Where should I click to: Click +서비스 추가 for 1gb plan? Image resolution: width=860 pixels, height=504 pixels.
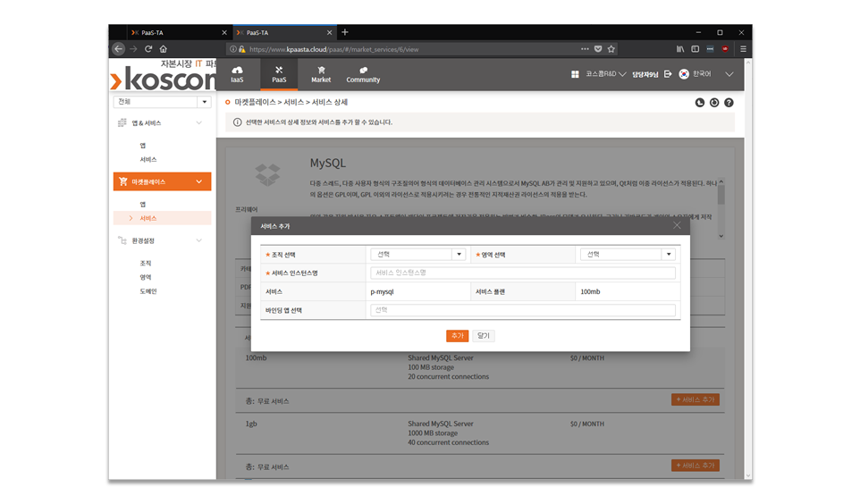point(695,466)
